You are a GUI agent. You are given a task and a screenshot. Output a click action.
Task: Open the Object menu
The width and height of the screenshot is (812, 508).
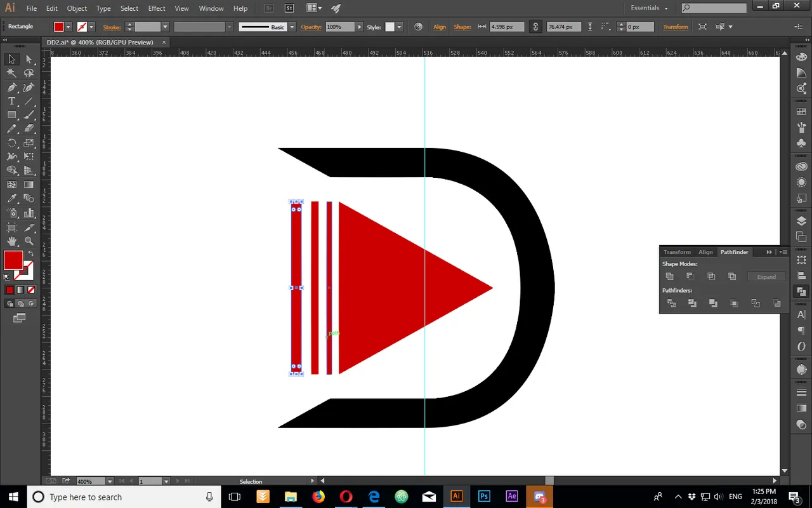tap(77, 8)
